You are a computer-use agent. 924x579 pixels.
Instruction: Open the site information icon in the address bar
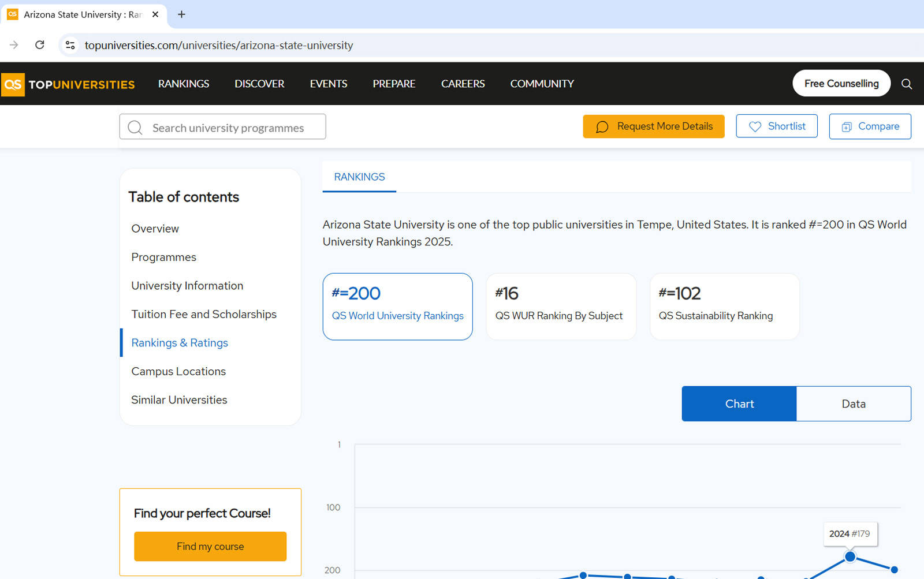(70, 45)
